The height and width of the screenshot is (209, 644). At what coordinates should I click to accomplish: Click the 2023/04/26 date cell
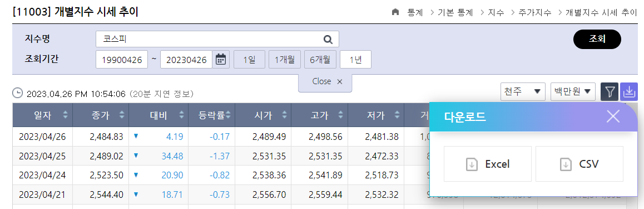(x=42, y=137)
